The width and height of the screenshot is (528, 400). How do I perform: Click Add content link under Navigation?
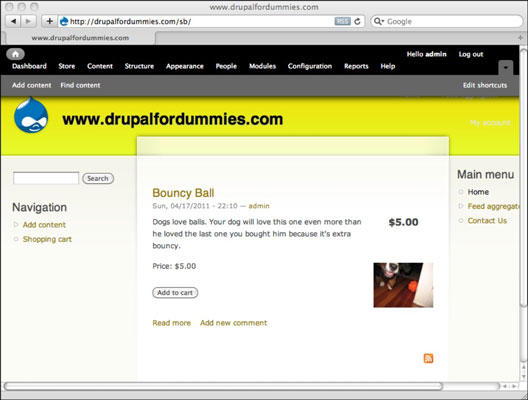click(44, 225)
